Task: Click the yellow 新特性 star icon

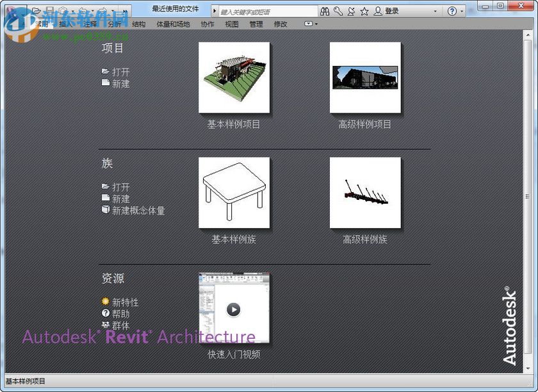Action: [106, 302]
